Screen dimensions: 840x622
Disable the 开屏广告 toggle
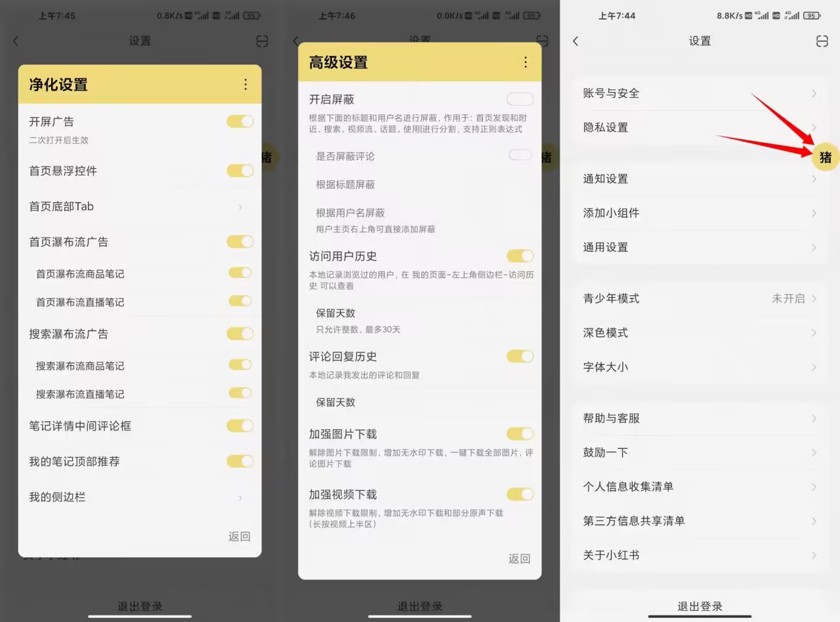tap(240, 121)
